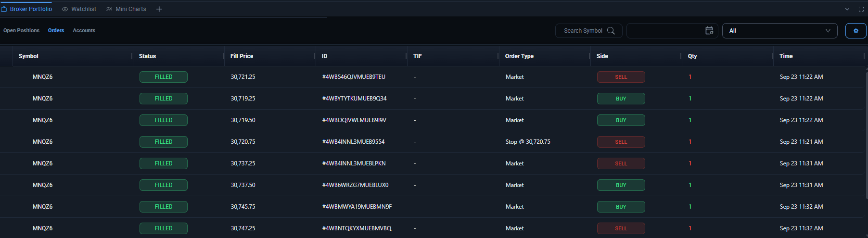Click FILLED badge for order 30,720.75
Screen dimensions: 868x238
(164, 142)
